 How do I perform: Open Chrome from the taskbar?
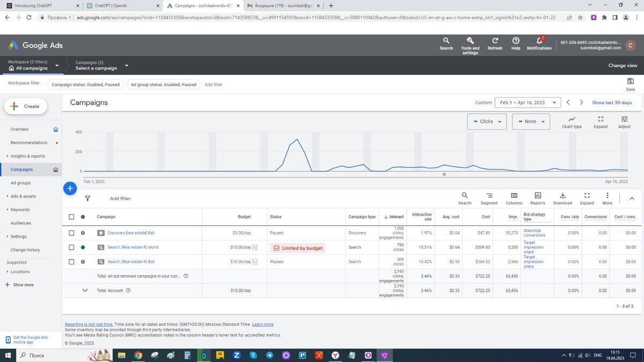(x=138, y=355)
